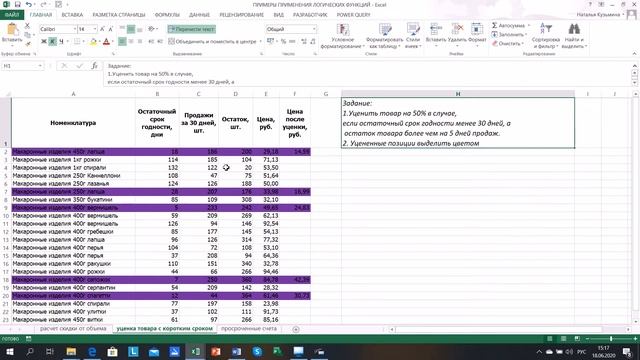
Task: Switch to Page Layout view in status bar
Action: [563, 339]
